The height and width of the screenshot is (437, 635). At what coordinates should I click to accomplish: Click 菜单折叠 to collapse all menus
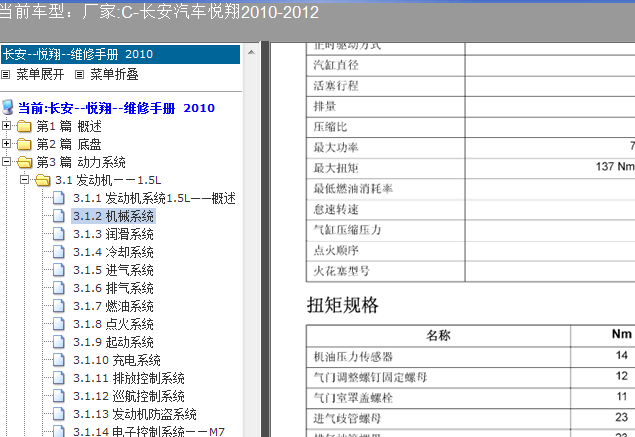coord(114,75)
